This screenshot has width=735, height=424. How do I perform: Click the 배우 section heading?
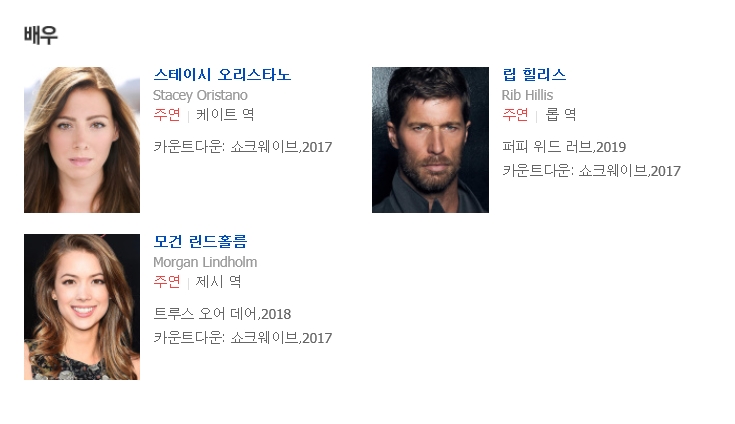[x=41, y=35]
